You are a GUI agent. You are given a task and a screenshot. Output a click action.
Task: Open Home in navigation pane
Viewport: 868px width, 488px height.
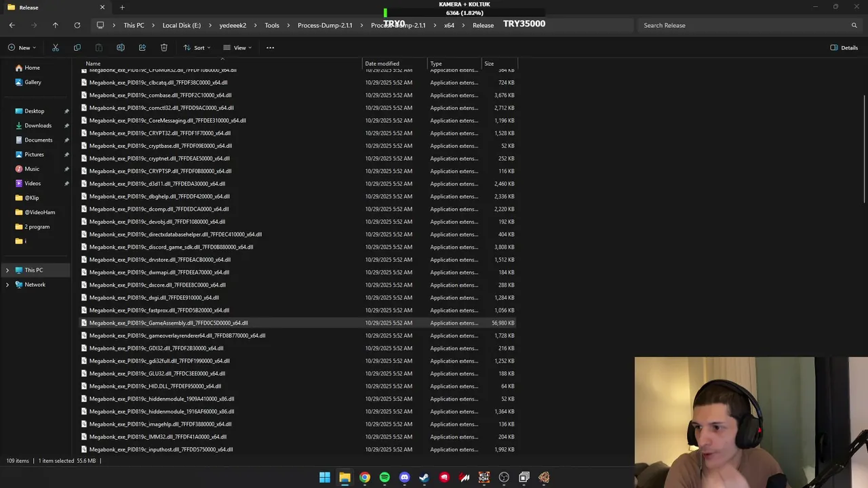[32, 68]
